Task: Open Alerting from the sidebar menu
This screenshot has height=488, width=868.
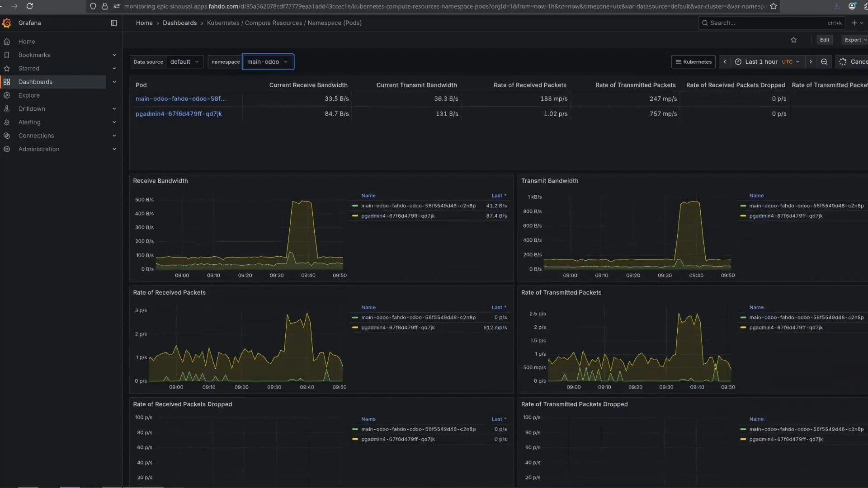Action: click(x=29, y=122)
